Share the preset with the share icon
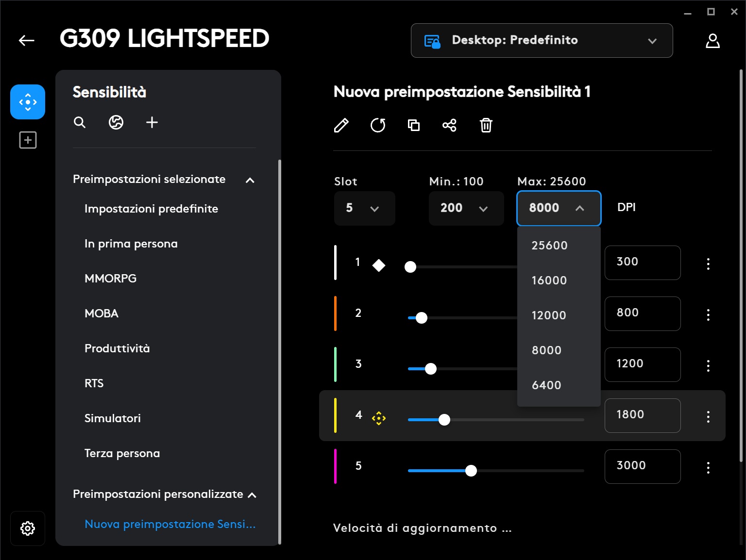 tap(449, 125)
